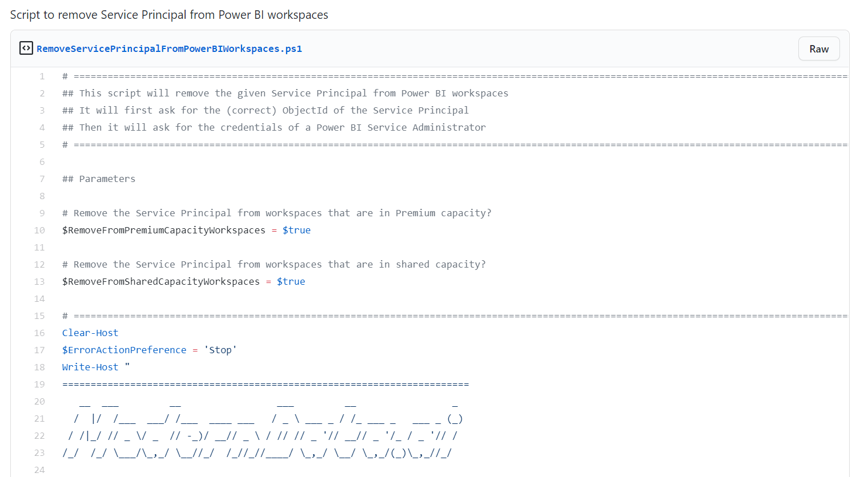Click comment about workspaces in shared capacity
The width and height of the screenshot is (868, 477).
274,265
